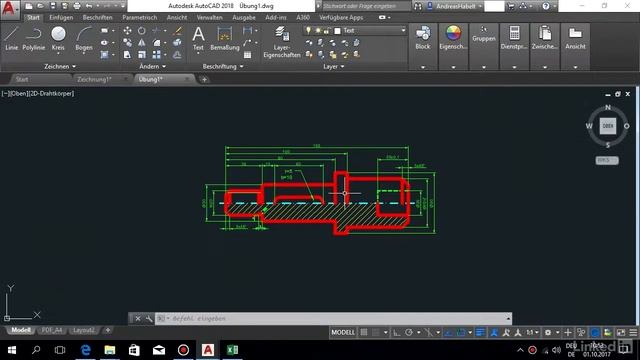Expand the Ändern panel flyout
640x360 pixels.
click(x=153, y=66)
